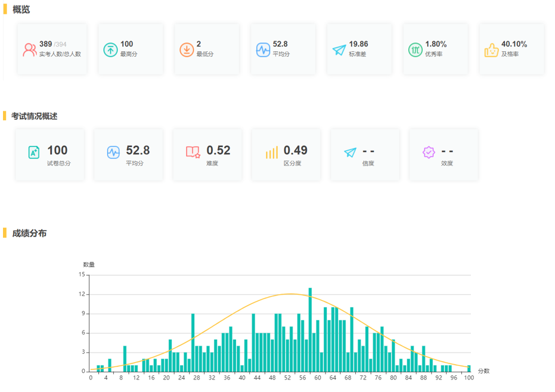Click the yellow thumbs-up 及格率 icon
This screenshot has width=555, height=392.
pyautogui.click(x=491, y=50)
